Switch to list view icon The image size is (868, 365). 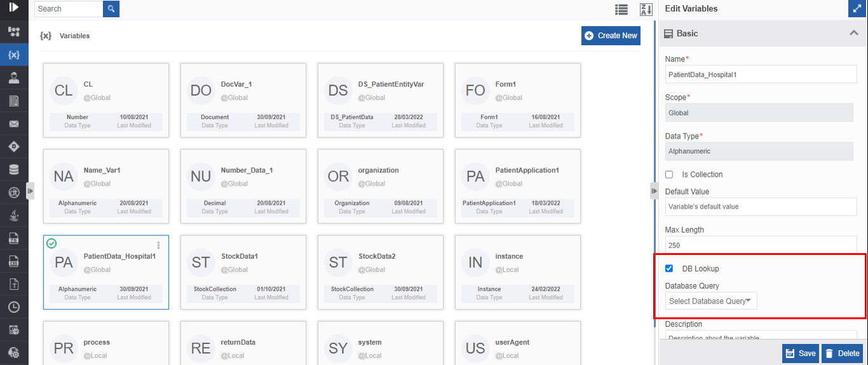point(621,10)
